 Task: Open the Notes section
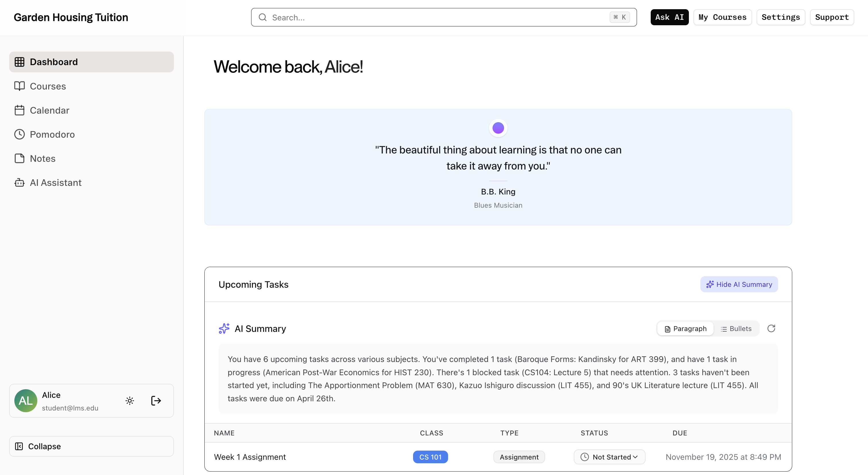click(42, 159)
